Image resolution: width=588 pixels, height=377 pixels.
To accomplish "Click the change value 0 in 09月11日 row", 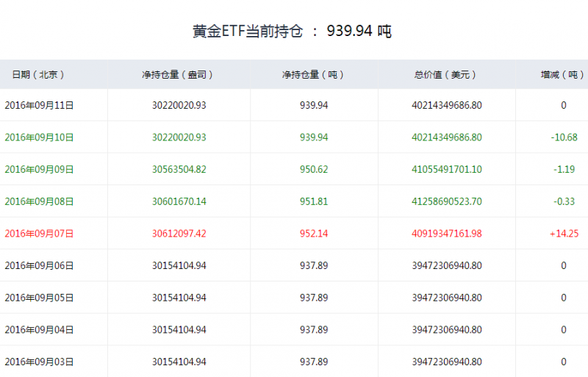I will (x=563, y=105).
